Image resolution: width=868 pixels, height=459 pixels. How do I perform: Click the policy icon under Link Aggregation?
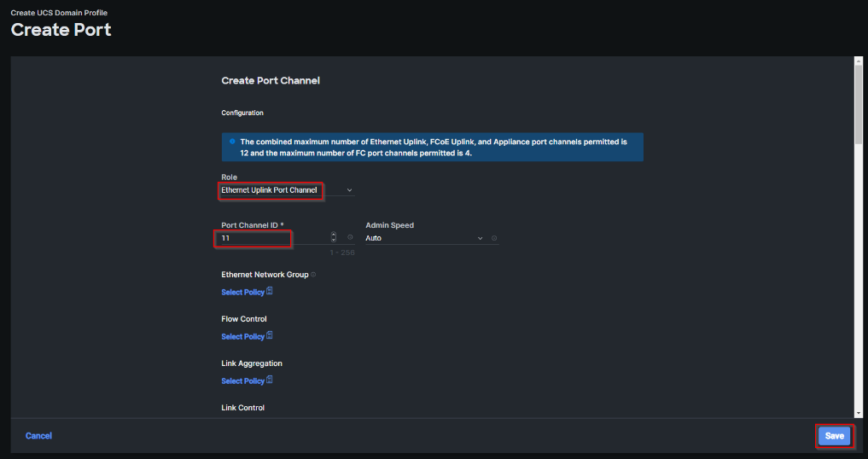click(270, 381)
